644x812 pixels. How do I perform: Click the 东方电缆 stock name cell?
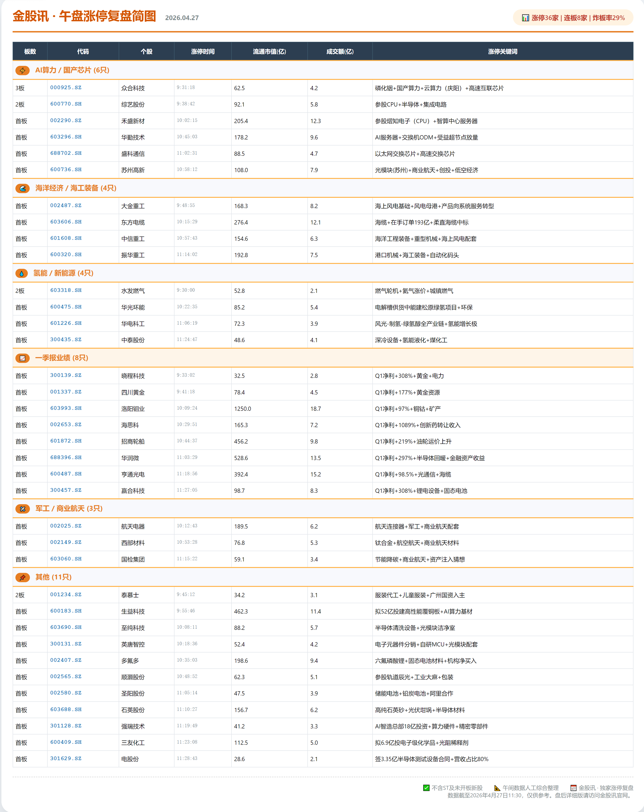point(133,223)
